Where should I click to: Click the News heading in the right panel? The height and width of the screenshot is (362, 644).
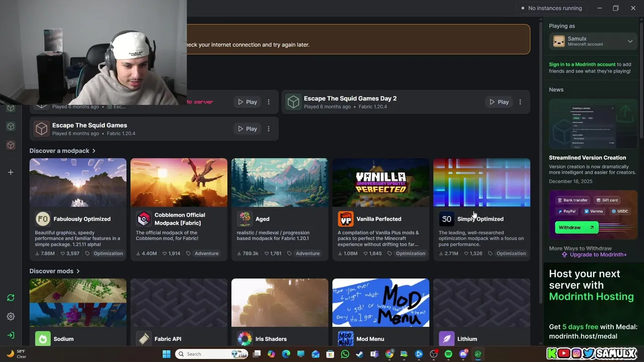click(556, 89)
